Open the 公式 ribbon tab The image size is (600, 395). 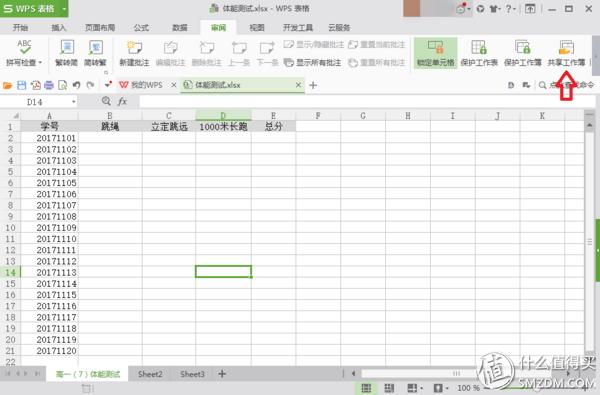click(141, 28)
